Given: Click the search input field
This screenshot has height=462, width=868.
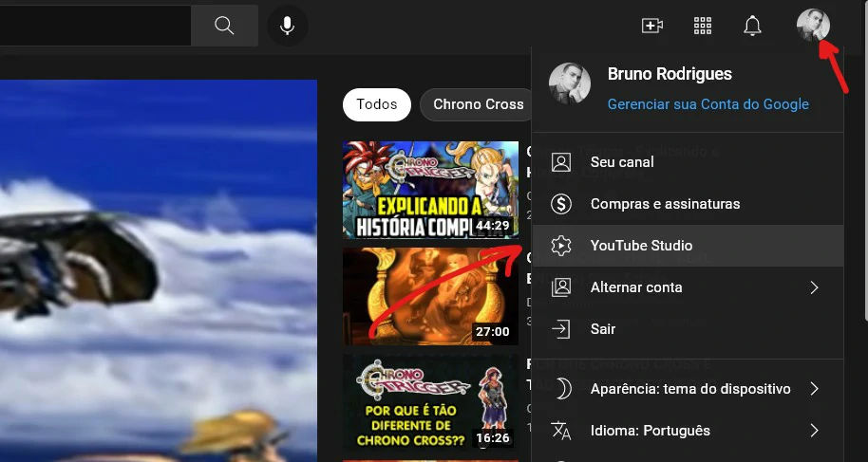Looking at the screenshot, I should (95, 26).
